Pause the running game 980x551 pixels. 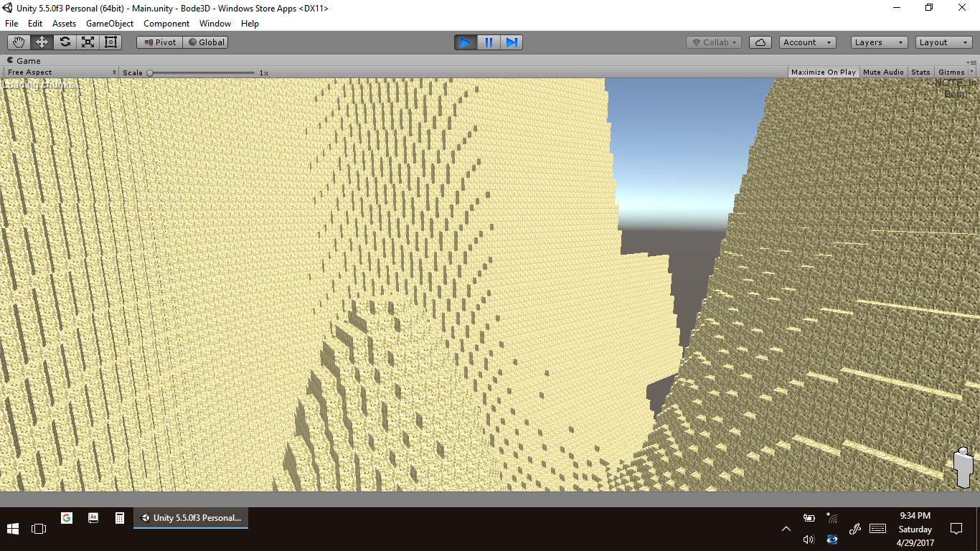(x=489, y=42)
